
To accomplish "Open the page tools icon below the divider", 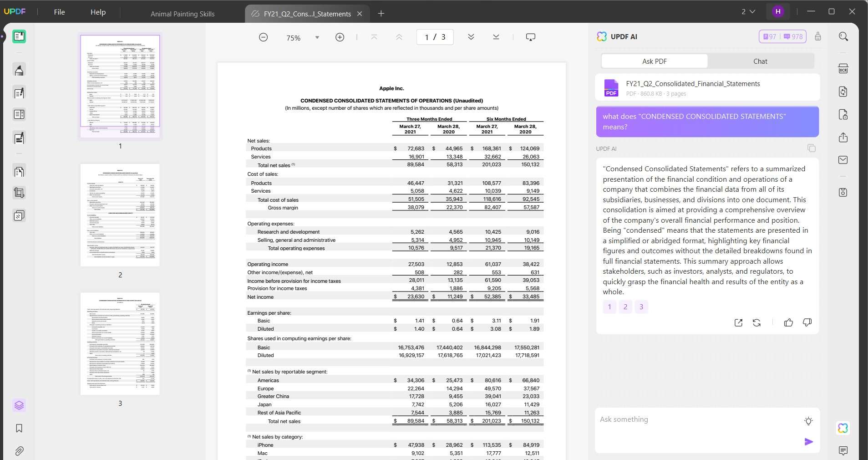I will 19,172.
